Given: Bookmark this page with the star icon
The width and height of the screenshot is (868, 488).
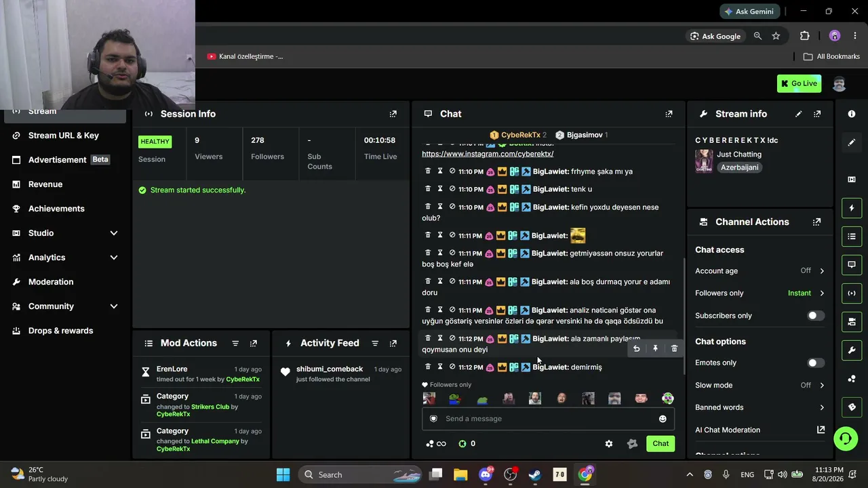Looking at the screenshot, I should [x=776, y=36].
